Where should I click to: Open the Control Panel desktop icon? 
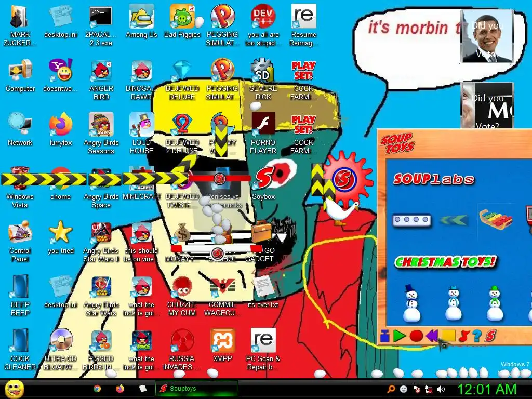[20, 242]
